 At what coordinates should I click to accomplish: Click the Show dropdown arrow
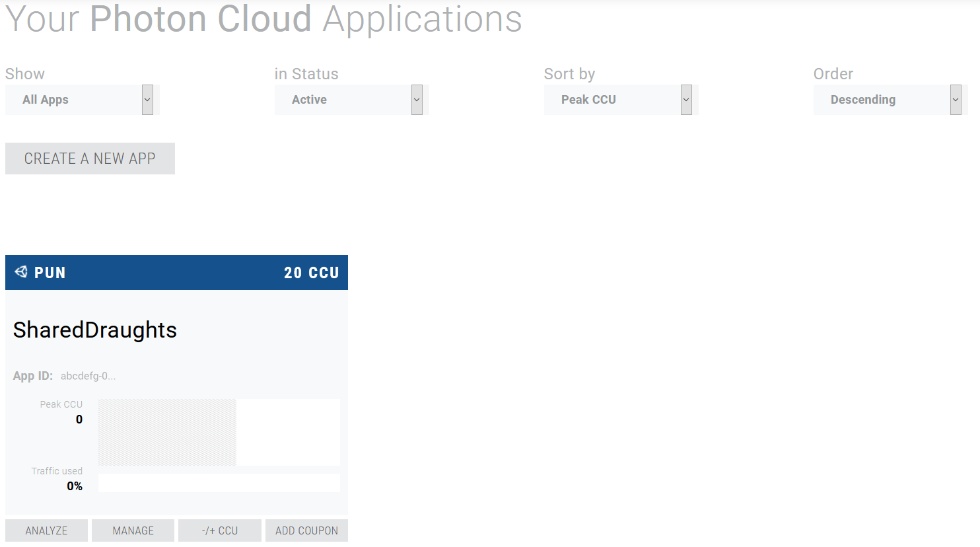[147, 100]
